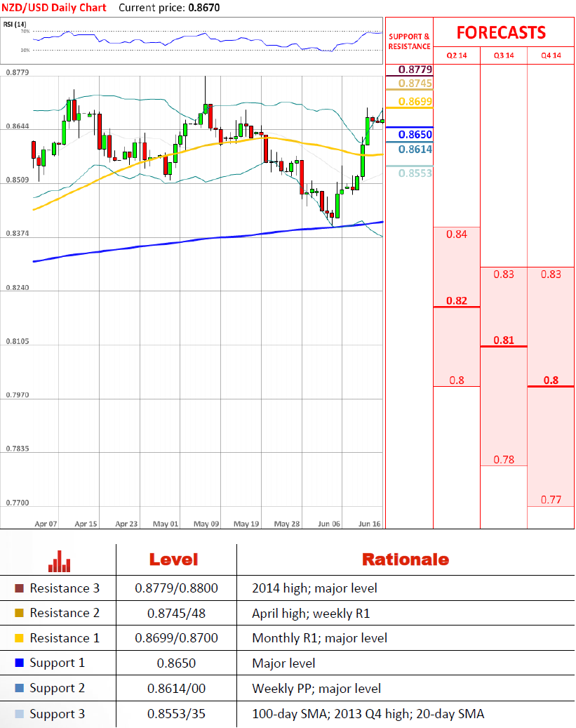Click the level cell 0.8699/0.8700
The width and height of the screenshot is (576, 728).
pos(176,638)
